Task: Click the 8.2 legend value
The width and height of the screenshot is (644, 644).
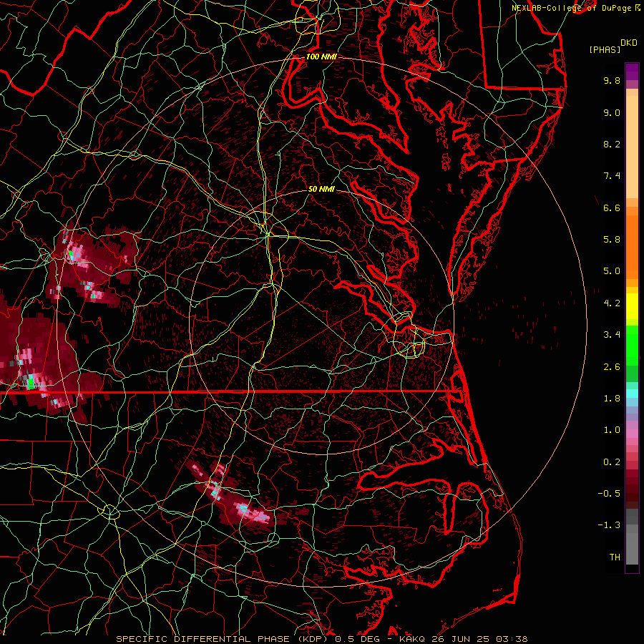Action: [612, 145]
